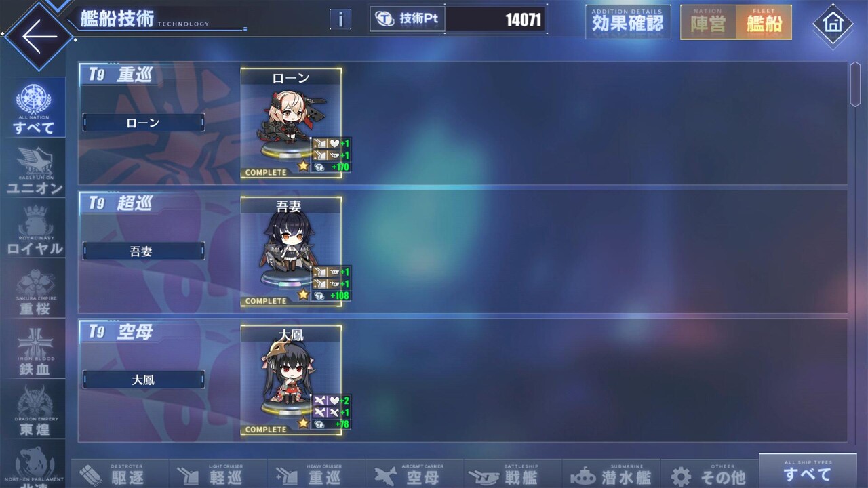Open the info 'i' icon
The image size is (868, 488).
(340, 19)
